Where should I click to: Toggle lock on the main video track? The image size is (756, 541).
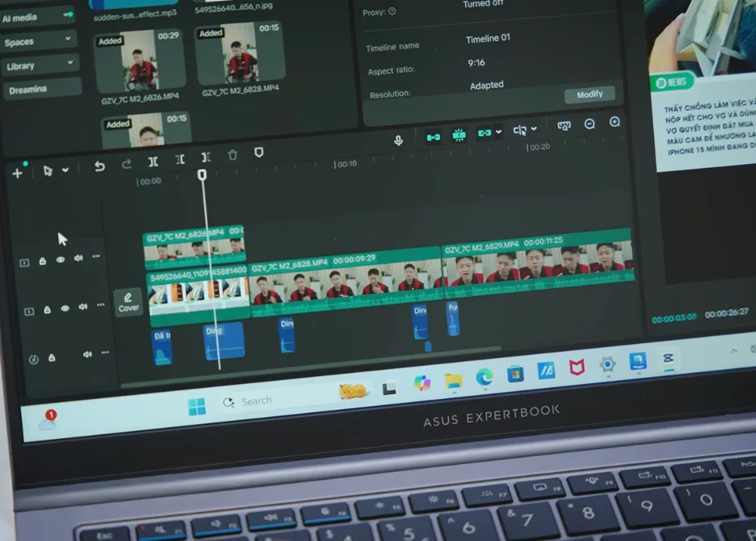pyautogui.click(x=47, y=310)
